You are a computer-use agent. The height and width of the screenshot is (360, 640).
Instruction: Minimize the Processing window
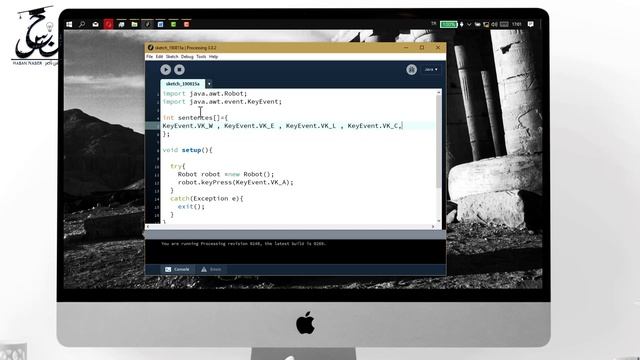coord(406,48)
